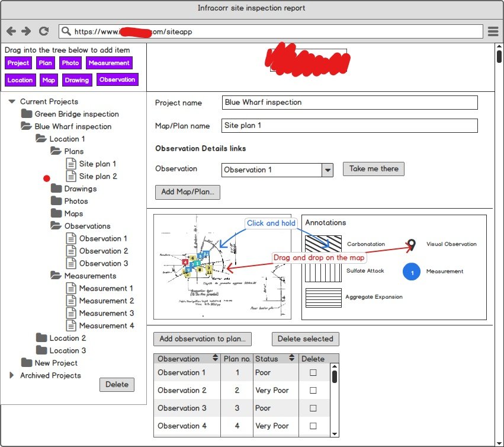Pick the Visual Observation pin marker

411,244
